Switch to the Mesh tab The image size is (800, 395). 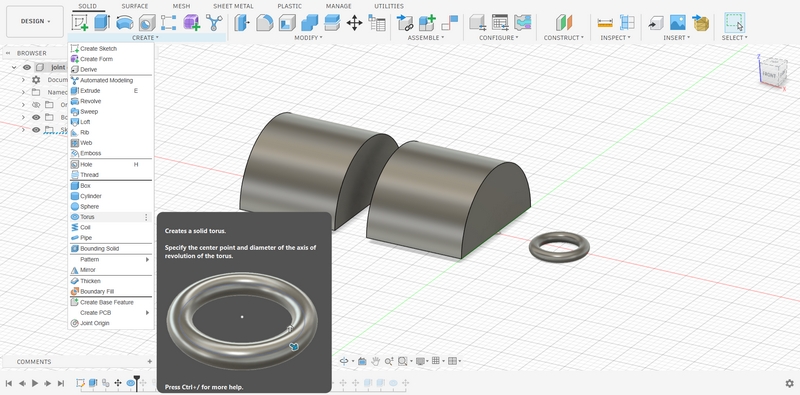click(181, 6)
